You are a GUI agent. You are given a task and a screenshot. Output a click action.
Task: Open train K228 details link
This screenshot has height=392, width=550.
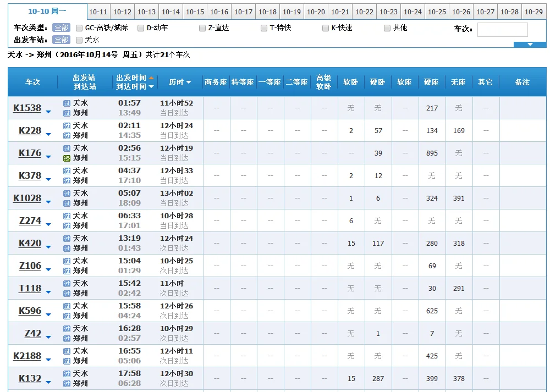(x=30, y=131)
